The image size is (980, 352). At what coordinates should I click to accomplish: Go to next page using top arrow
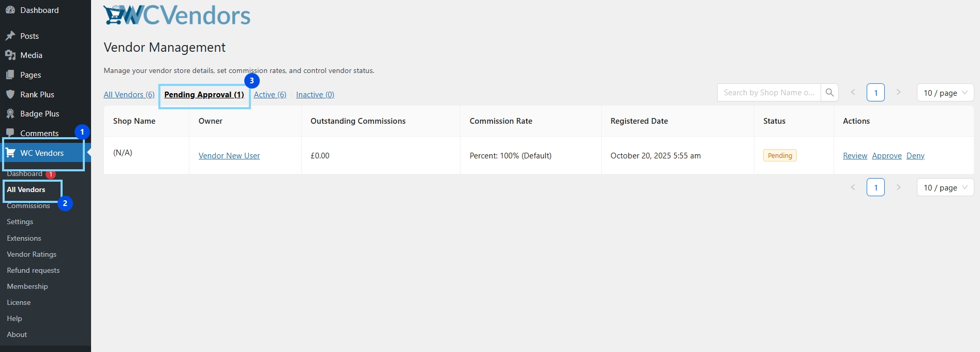[x=898, y=92]
